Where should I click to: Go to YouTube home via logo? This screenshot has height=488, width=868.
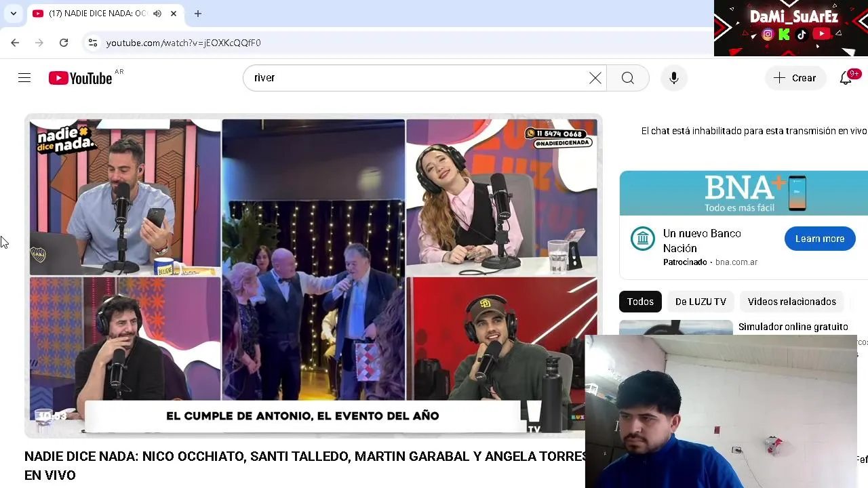(x=80, y=78)
